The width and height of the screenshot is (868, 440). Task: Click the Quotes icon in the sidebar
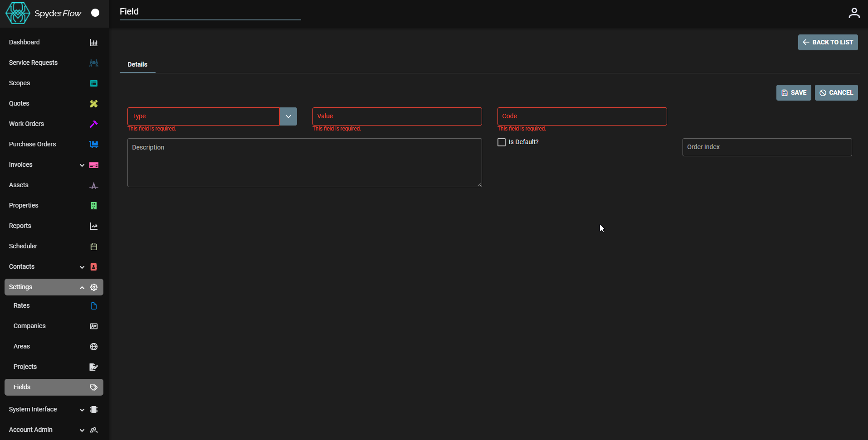coord(93,104)
